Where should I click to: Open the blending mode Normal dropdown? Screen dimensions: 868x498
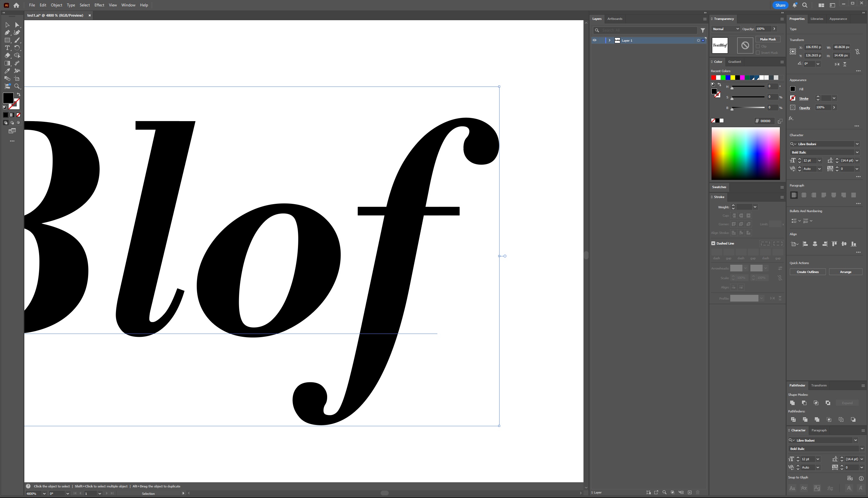pos(725,29)
